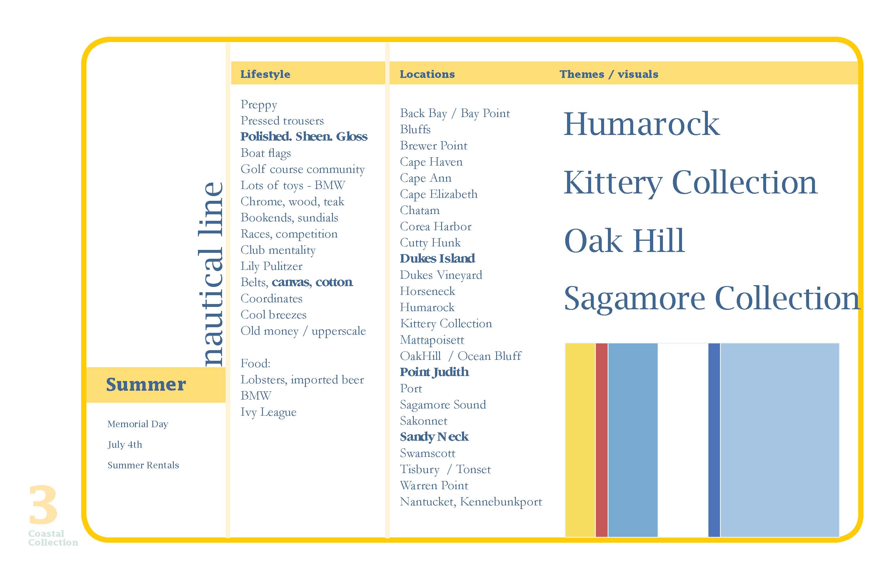The height and width of the screenshot is (588, 892).
Task: Select 'Brewer Point' location
Action: [x=434, y=146]
